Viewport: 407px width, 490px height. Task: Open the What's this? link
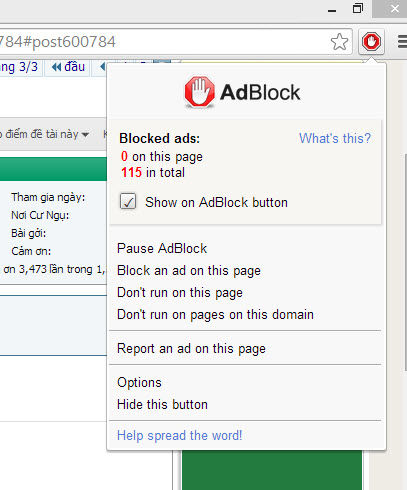[335, 138]
